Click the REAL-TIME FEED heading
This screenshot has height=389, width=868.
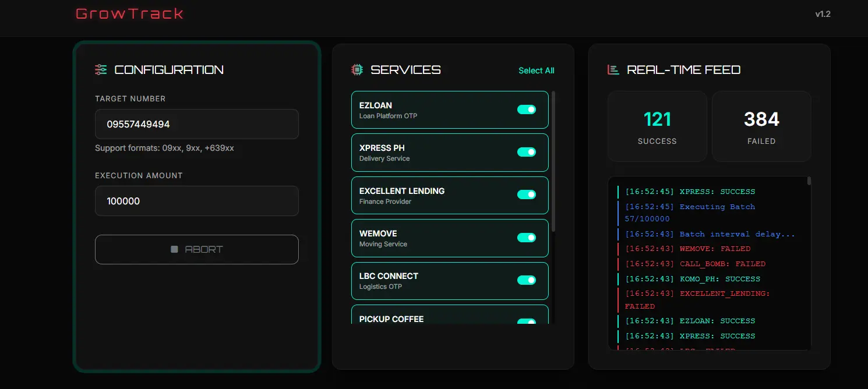pos(684,70)
